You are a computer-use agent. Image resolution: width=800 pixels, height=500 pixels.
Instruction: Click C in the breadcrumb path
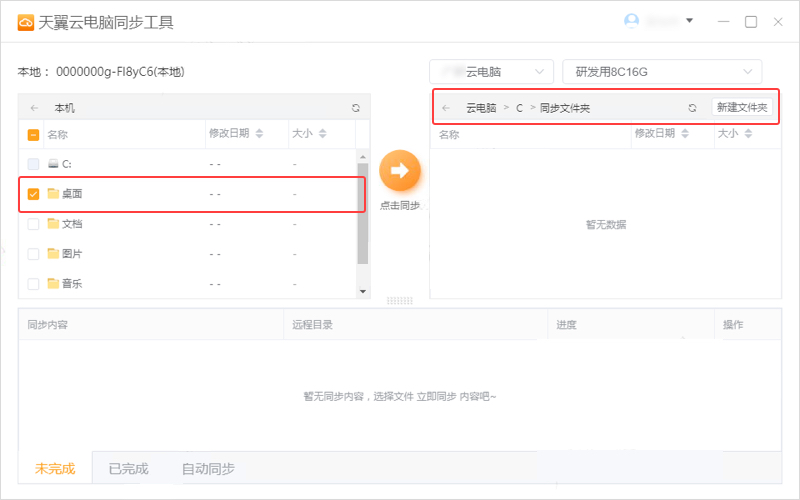pyautogui.click(x=519, y=108)
